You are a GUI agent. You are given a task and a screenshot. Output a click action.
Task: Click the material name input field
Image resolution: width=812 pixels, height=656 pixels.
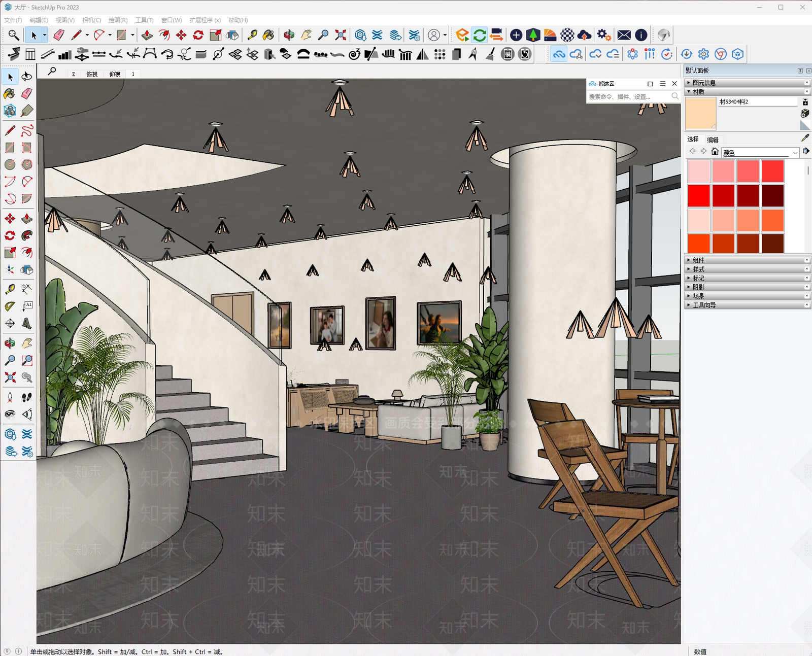click(758, 101)
